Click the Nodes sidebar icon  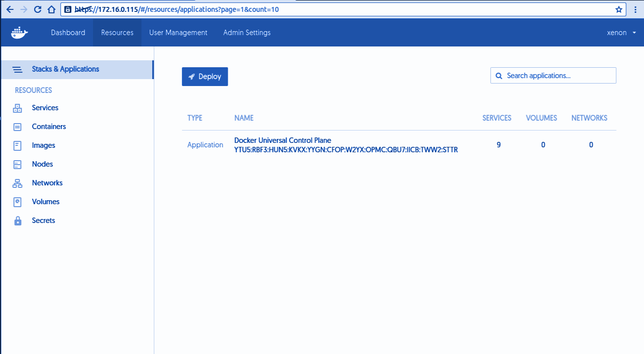pos(17,164)
